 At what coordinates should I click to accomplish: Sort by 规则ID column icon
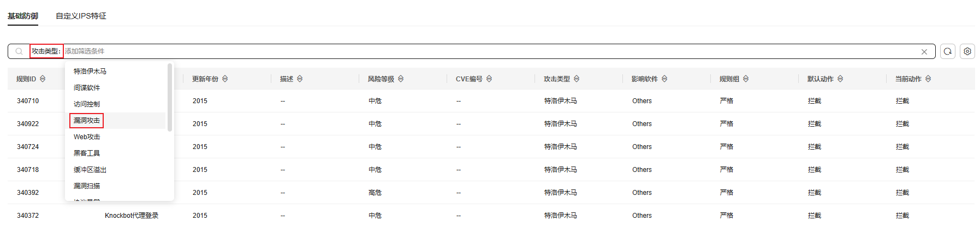click(43, 79)
